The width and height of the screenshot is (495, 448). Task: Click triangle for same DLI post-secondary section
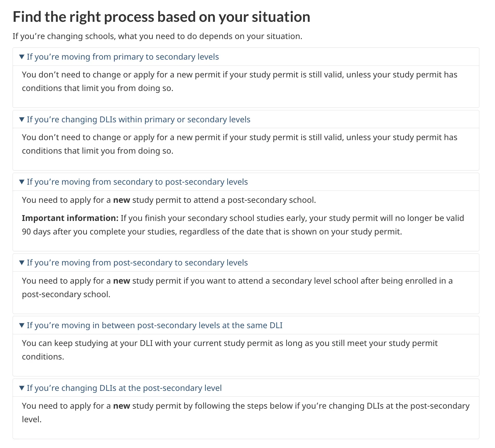21,325
